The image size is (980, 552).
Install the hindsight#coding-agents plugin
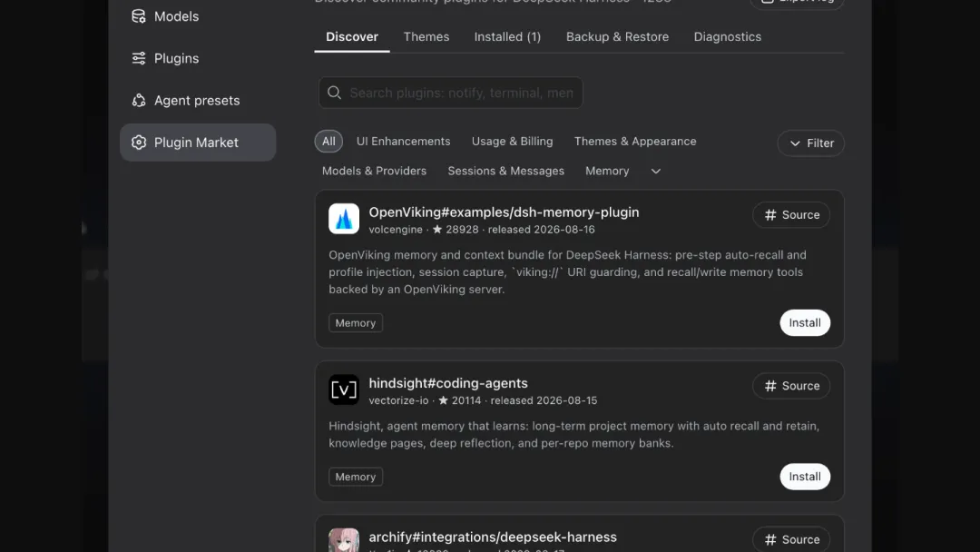point(805,477)
